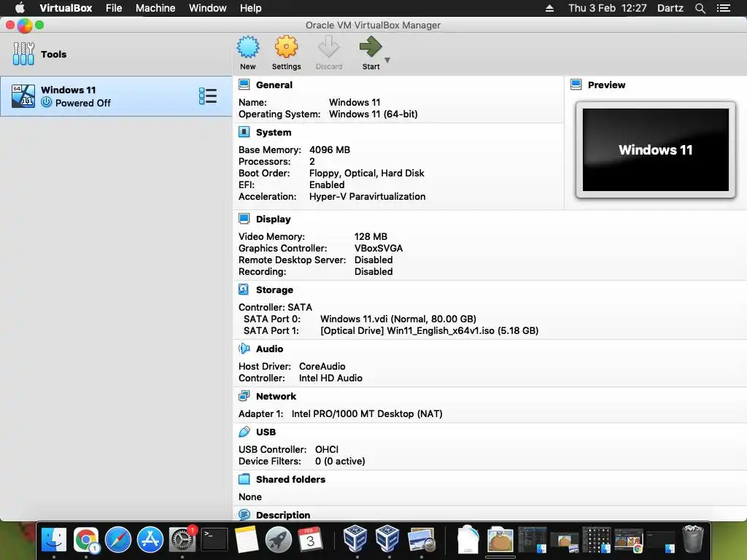This screenshot has height=560, width=747.
Task: Open App Store from the Dock
Action: point(150,540)
